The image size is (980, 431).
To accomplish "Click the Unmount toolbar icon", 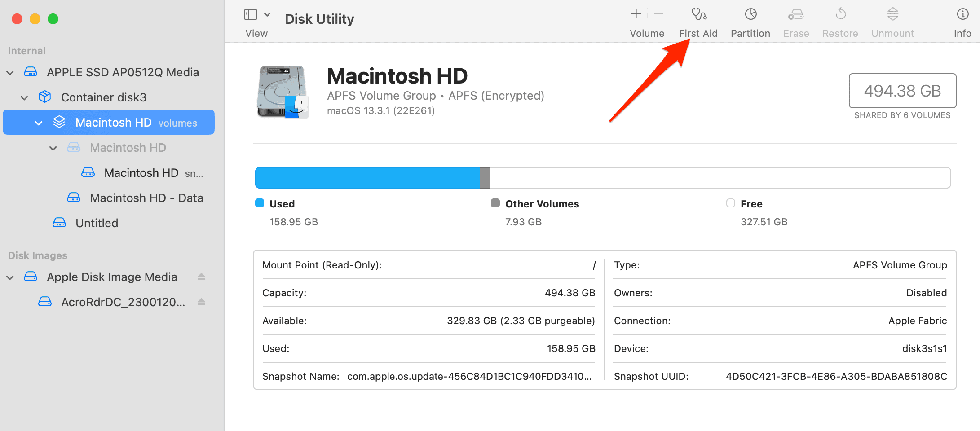I will point(892,15).
